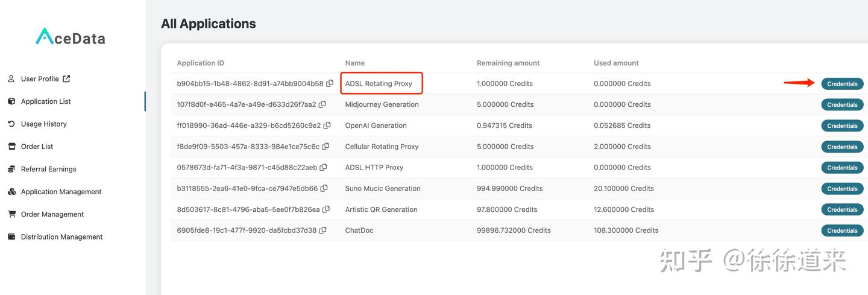868x295 pixels.
Task: Click remaining amount 99896.732000 Credits
Action: click(514, 230)
